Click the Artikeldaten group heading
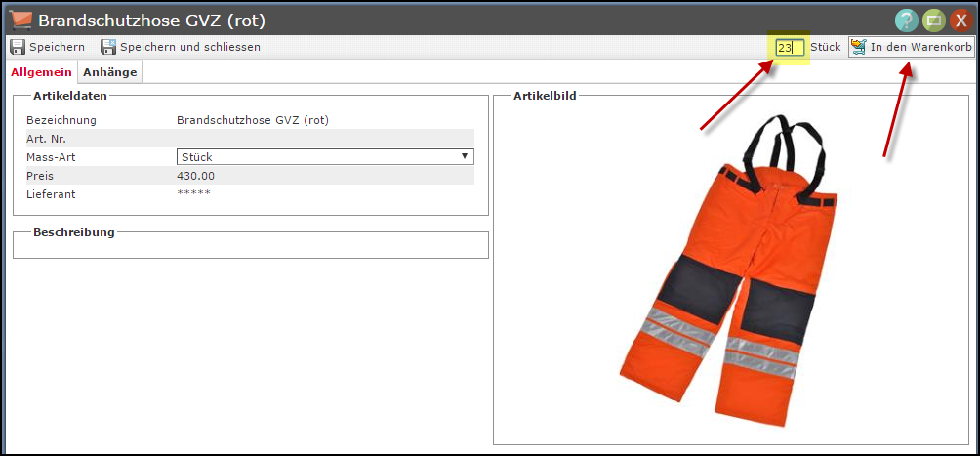The height and width of the screenshot is (456, 980). point(70,96)
